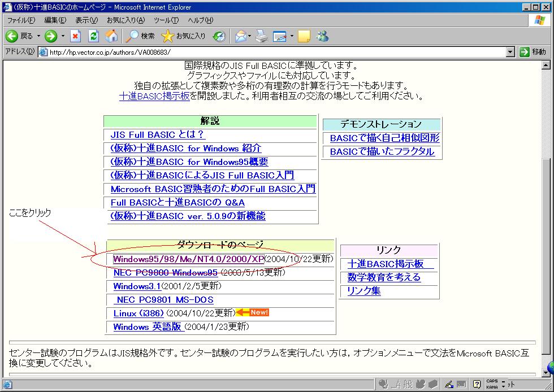Open the Messenger people icon
Viewport: 554px width, 392px height.
pos(322,36)
